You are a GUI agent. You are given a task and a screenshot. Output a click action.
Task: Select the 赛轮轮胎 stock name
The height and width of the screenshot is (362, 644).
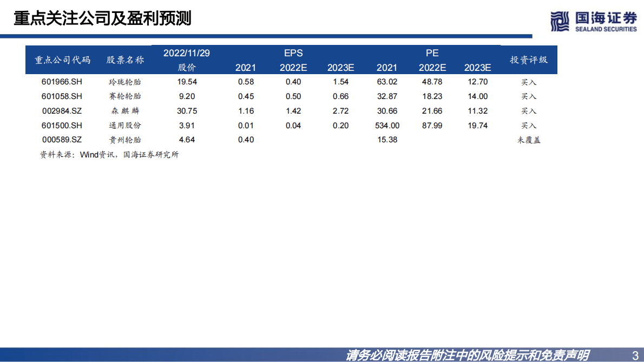126,96
